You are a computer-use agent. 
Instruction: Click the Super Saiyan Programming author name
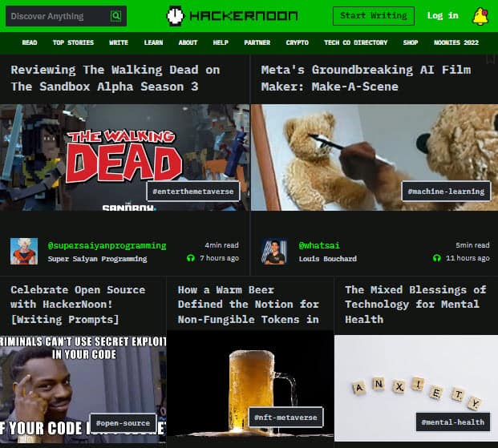coord(98,259)
